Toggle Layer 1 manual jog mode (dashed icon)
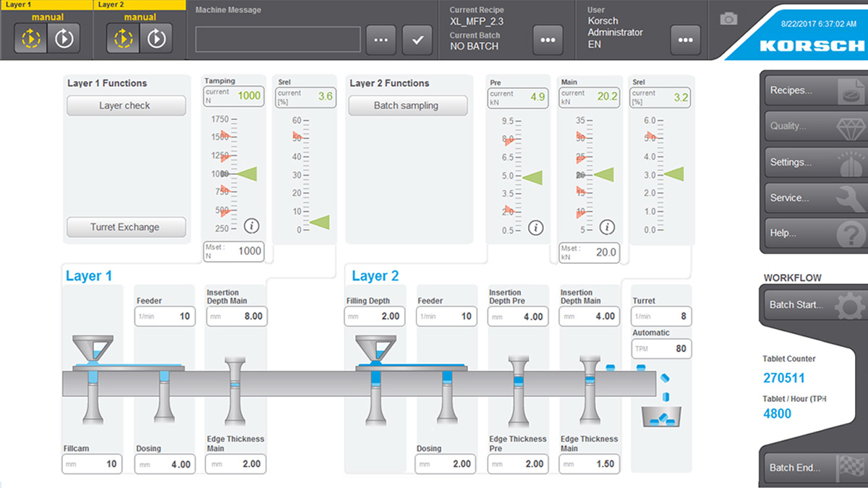The image size is (868, 488). tap(31, 38)
